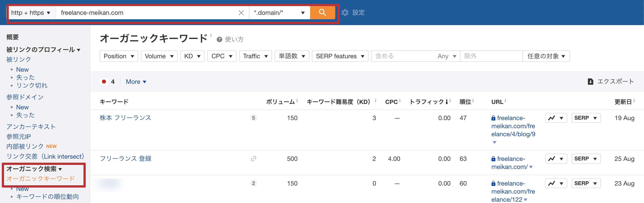Viewport: 644px width, 203px height.
Task: Click the 含める include keyword field
Action: pos(404,56)
